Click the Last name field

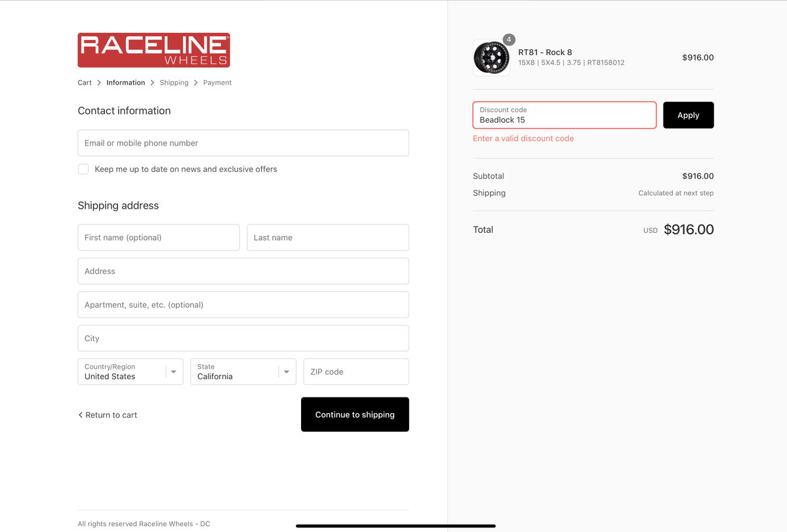pyautogui.click(x=328, y=237)
